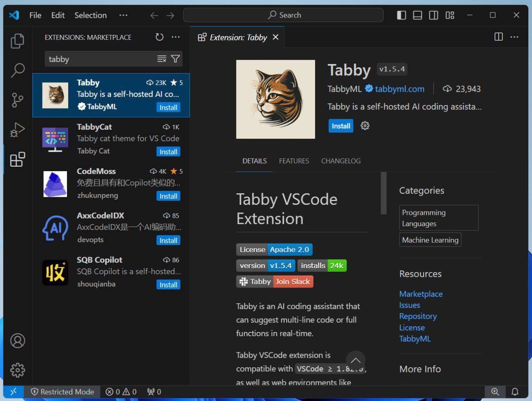Open the extension filter options
Viewport: 532px width, 401px height.
coord(175,59)
